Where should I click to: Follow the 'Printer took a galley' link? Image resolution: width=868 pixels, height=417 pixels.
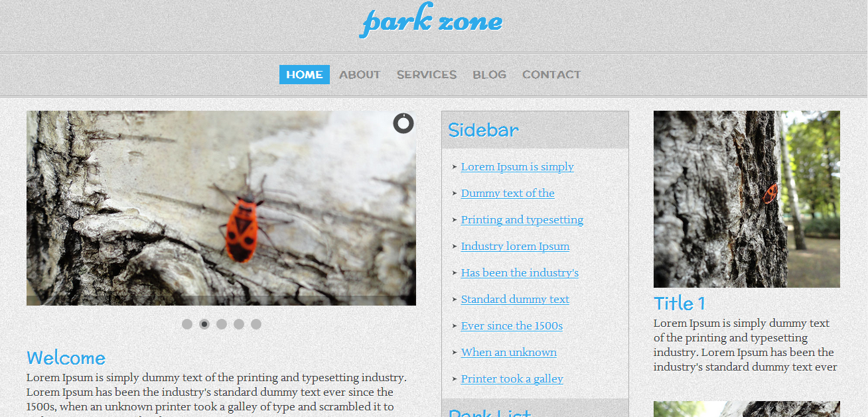pyautogui.click(x=512, y=379)
